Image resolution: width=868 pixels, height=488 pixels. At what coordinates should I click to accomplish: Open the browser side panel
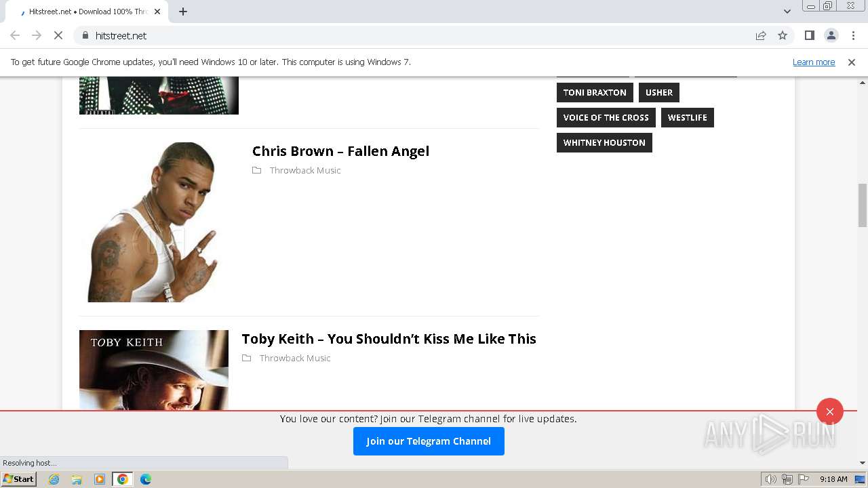(x=809, y=35)
